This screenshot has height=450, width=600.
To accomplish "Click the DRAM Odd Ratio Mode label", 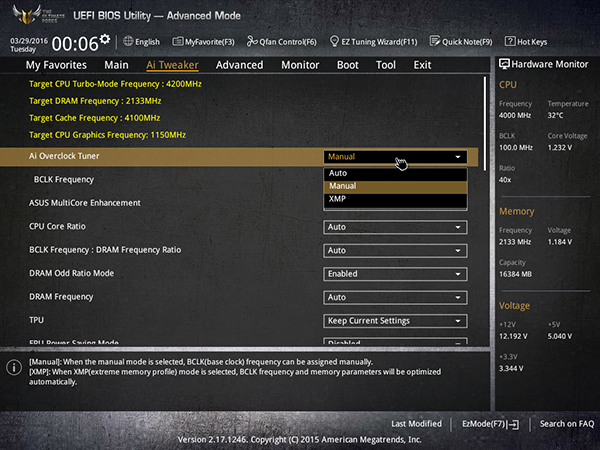I will (x=72, y=273).
